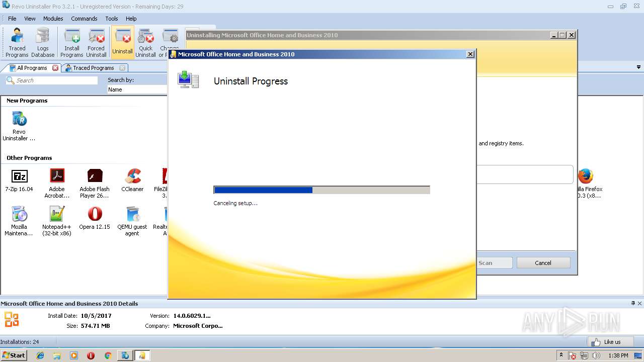This screenshot has width=644, height=362.
Task: Click the uninstall progress bar
Action: pos(321,190)
